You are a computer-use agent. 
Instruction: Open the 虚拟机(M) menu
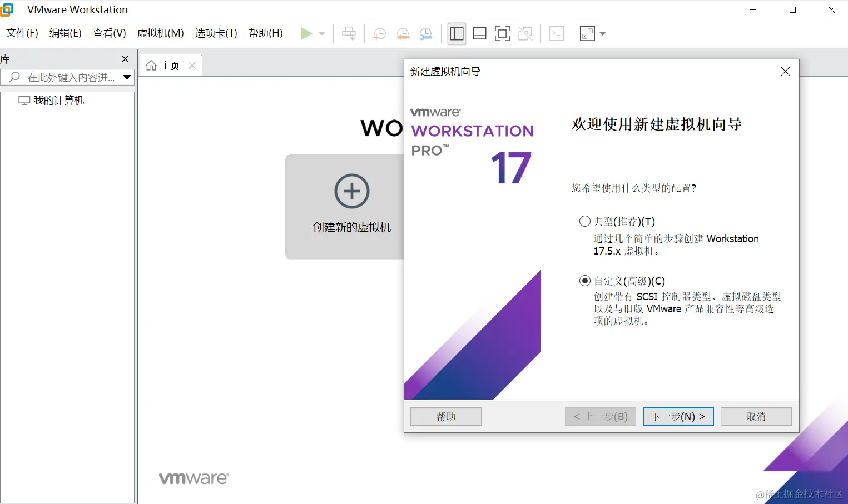pyautogui.click(x=161, y=33)
